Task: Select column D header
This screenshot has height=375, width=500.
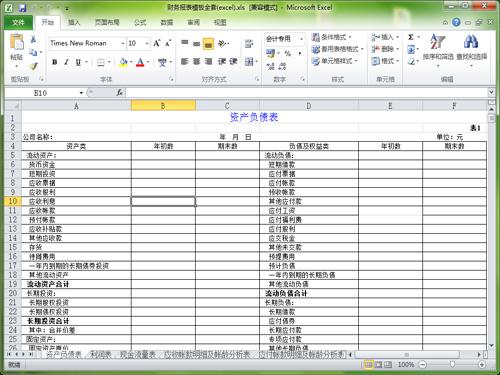Action: point(309,106)
